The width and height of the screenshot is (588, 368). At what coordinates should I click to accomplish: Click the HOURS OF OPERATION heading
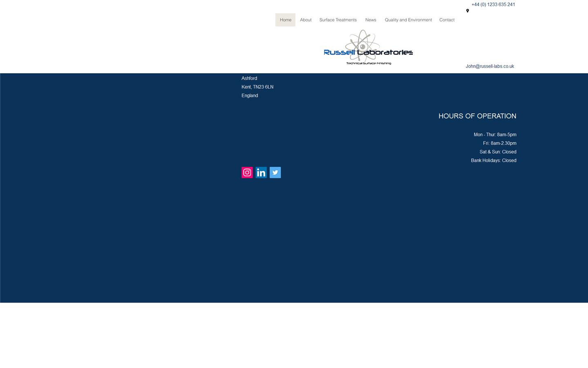[x=477, y=116]
